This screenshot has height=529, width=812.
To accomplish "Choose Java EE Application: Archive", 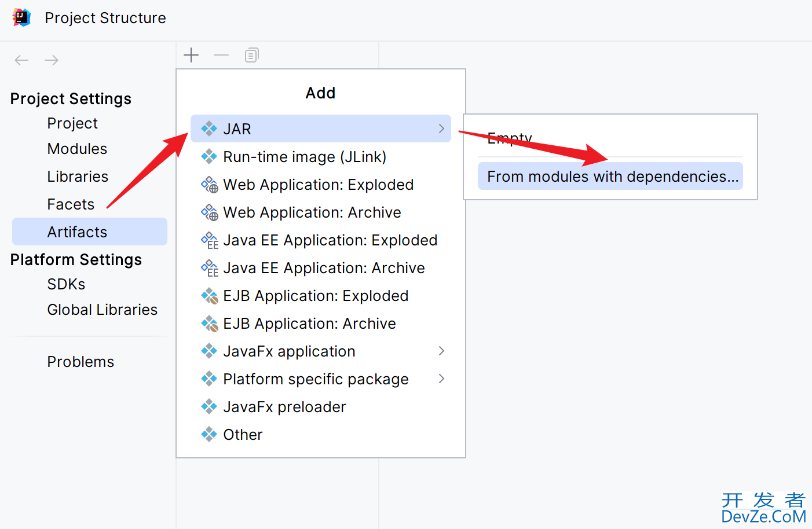I will (x=321, y=268).
